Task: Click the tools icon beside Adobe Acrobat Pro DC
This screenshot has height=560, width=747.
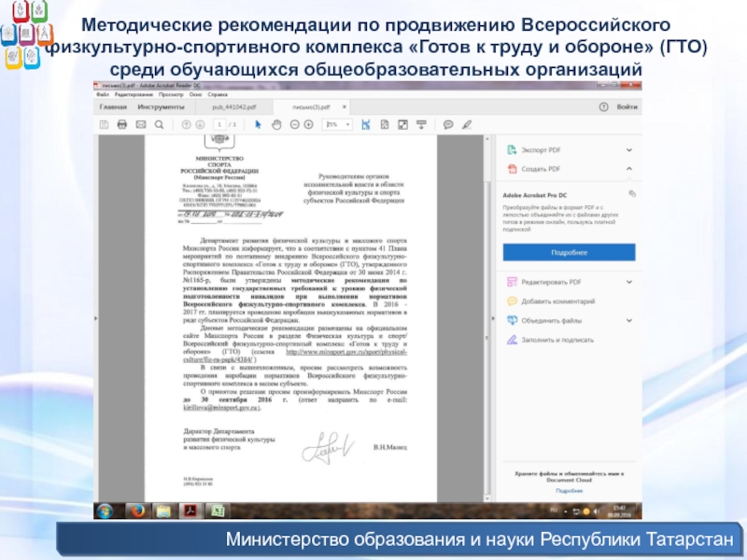Action: click(632, 194)
